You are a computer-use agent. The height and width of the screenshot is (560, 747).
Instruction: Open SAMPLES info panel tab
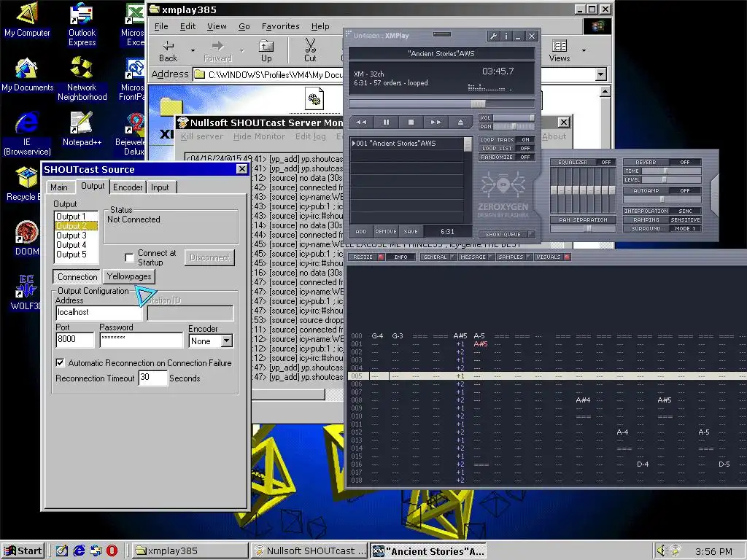coord(514,257)
